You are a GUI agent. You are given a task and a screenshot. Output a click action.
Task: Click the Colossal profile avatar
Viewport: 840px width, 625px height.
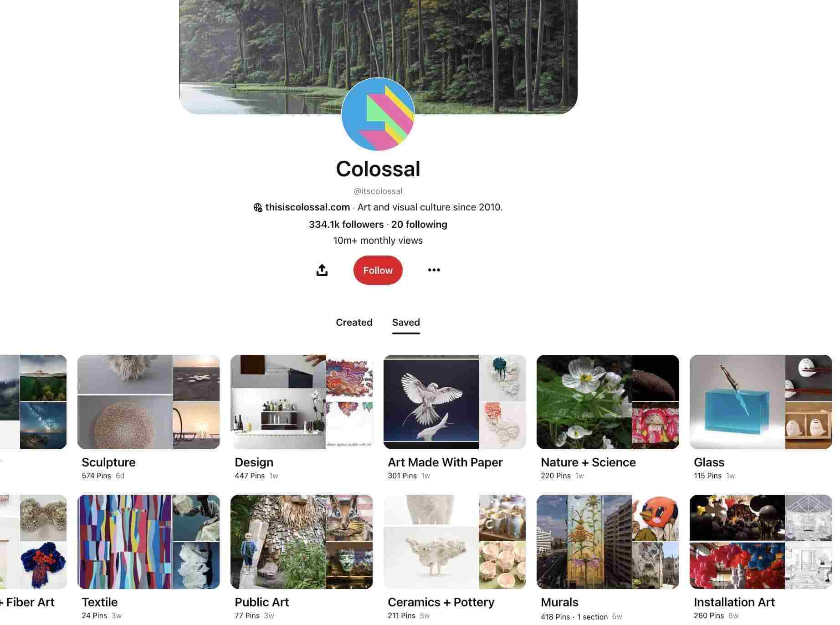coord(378,114)
